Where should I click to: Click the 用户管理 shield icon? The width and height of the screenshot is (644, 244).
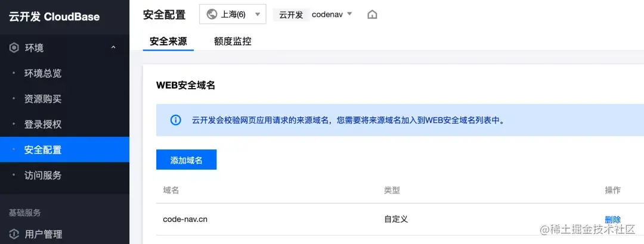14,234
